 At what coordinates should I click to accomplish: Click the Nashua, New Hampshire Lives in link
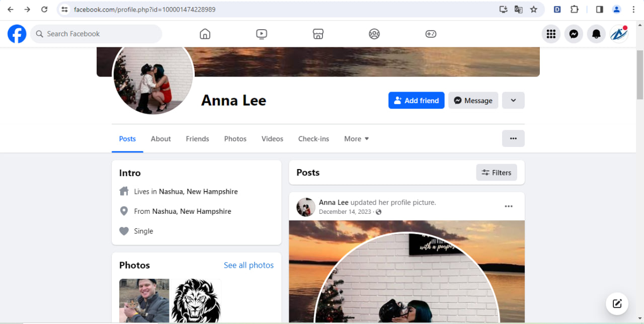[x=198, y=192]
